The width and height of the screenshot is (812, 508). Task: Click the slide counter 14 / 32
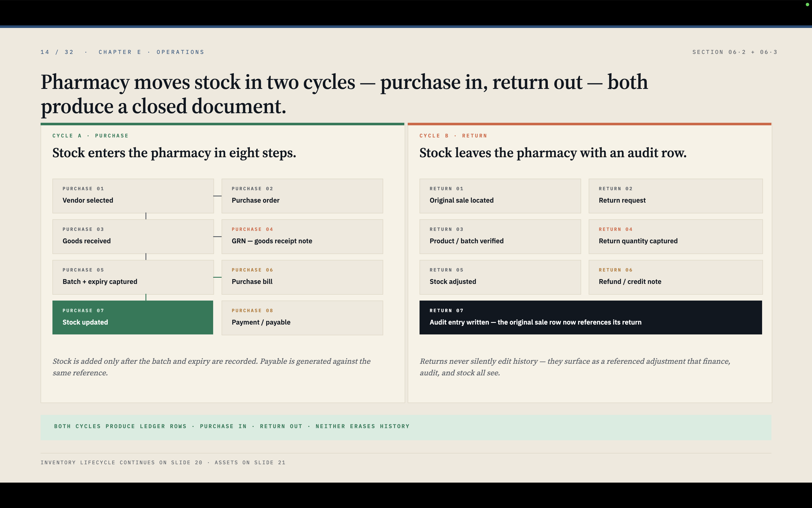57,52
